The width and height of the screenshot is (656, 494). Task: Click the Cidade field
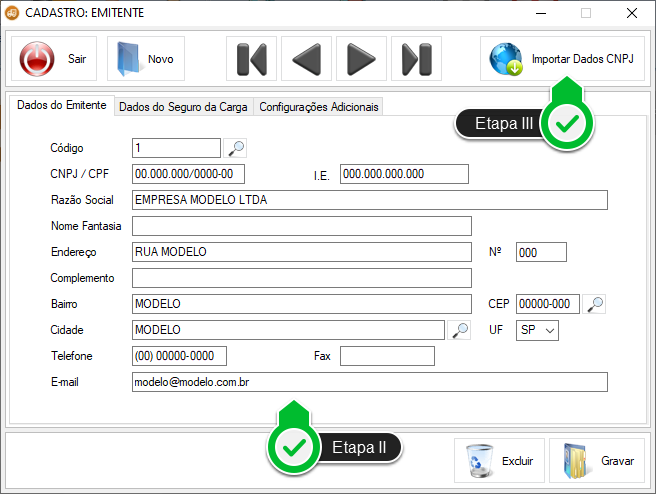pyautogui.click(x=288, y=330)
